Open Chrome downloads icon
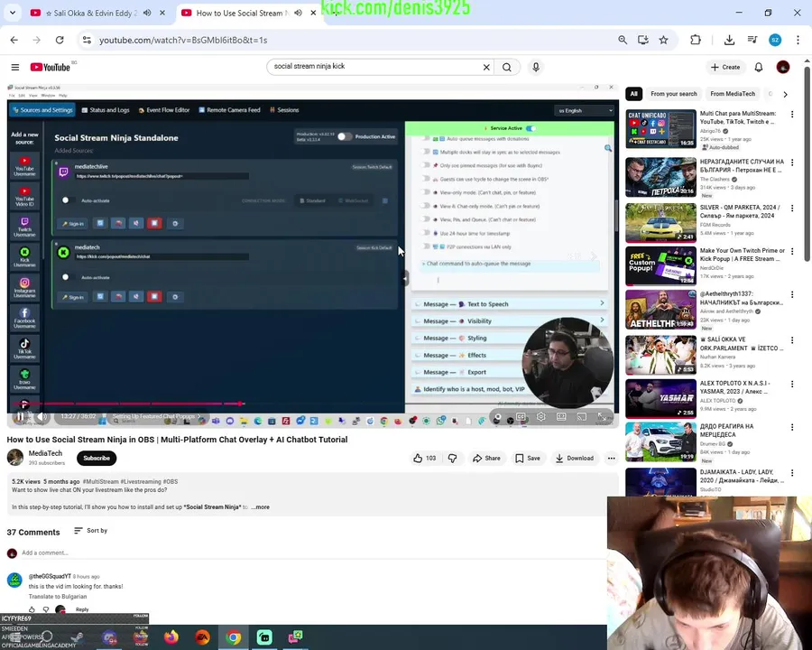 coord(729,40)
